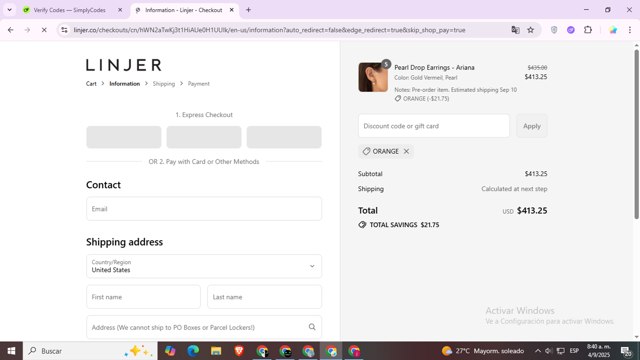
Task: Show hidden system tray icons
Action: (x=538, y=351)
